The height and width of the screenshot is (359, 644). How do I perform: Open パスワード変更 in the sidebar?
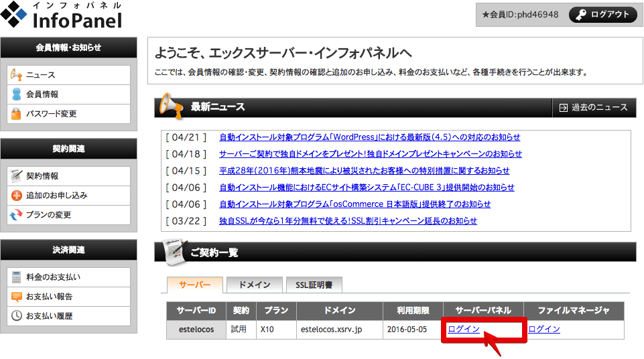pyautogui.click(x=68, y=114)
